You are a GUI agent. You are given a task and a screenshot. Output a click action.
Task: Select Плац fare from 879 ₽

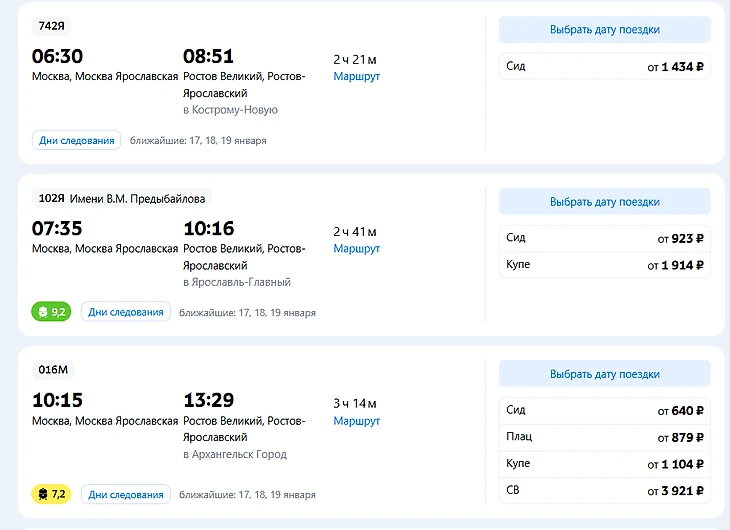[x=604, y=437]
